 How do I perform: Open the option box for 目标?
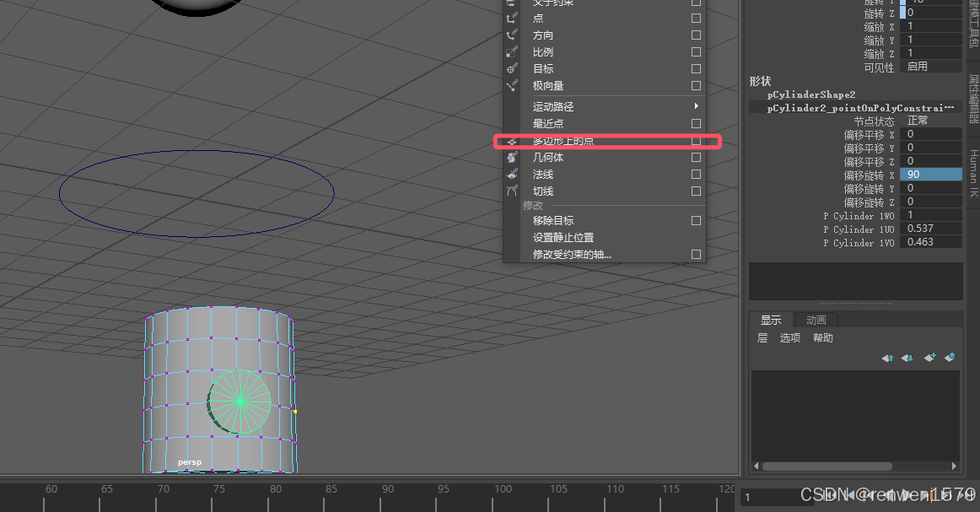tap(696, 69)
